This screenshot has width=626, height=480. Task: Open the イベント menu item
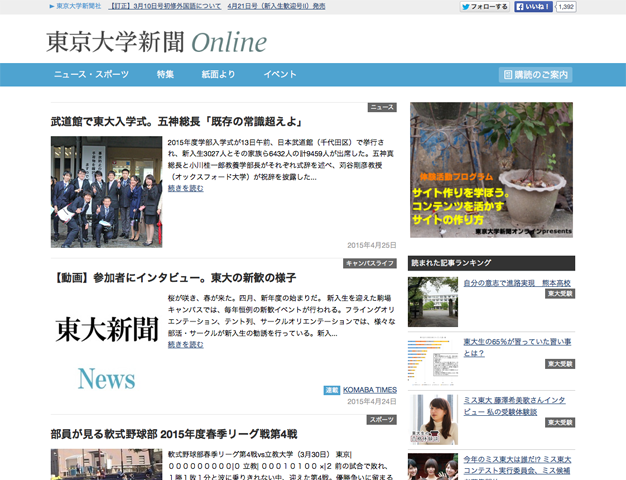point(280,74)
